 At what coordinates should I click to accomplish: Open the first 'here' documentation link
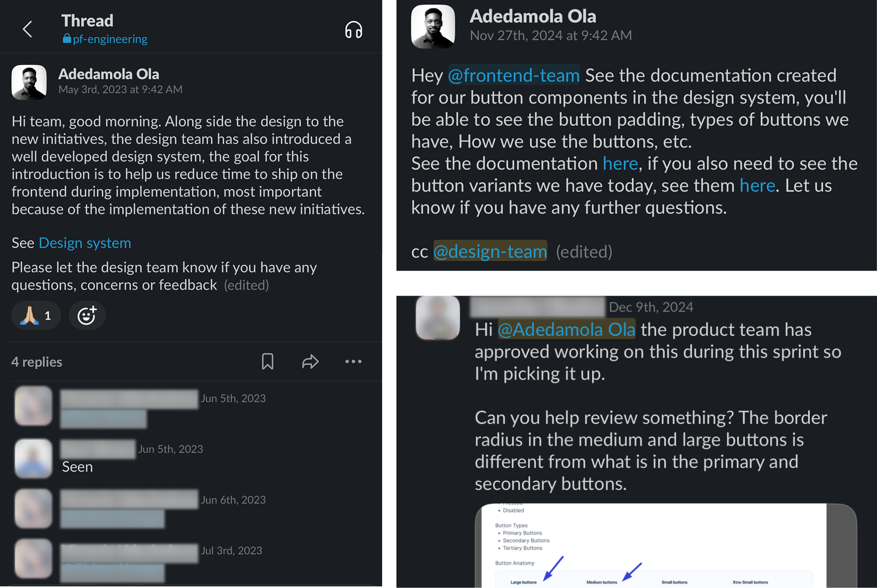[x=620, y=164]
